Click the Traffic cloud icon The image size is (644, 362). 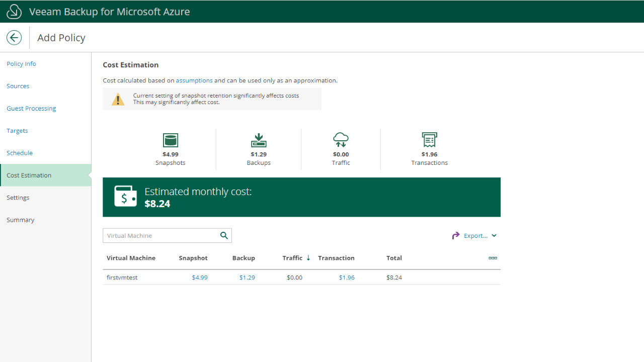point(341,140)
